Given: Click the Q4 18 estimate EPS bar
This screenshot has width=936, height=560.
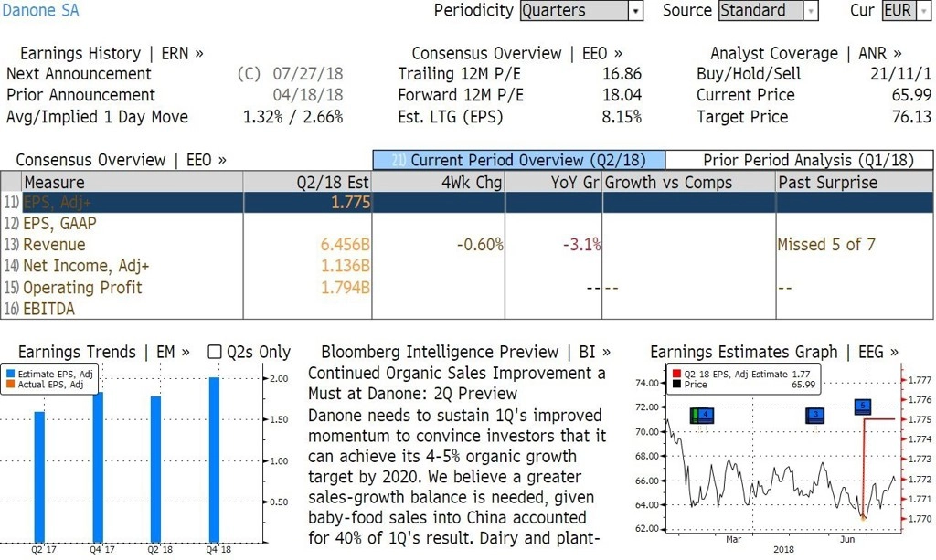Looking at the screenshot, I should [x=214, y=460].
